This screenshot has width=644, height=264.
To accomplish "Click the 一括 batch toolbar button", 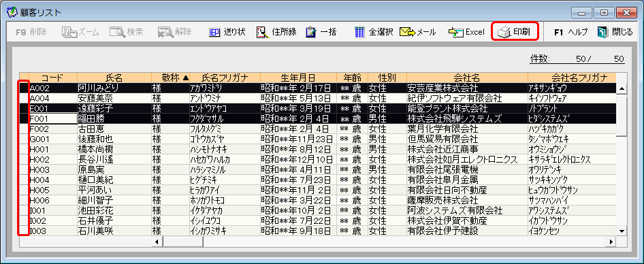I will 321,32.
